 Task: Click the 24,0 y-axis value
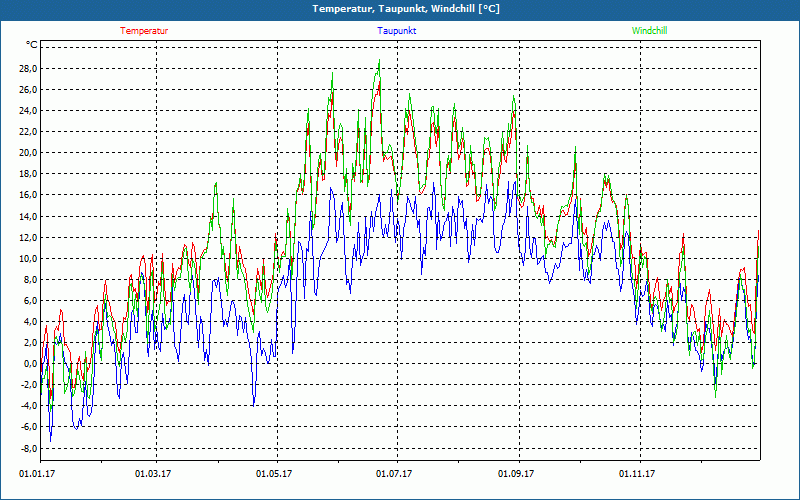28,111
